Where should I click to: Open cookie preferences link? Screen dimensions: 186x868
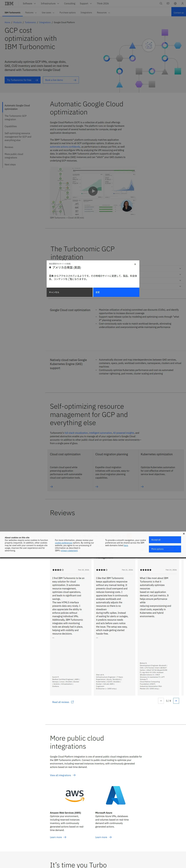click(63, 543)
